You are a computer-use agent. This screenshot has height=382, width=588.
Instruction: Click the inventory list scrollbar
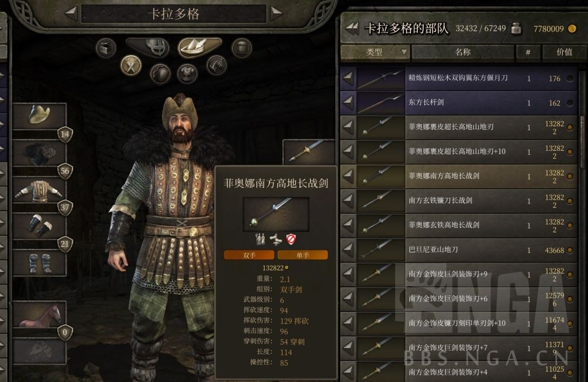click(x=582, y=142)
